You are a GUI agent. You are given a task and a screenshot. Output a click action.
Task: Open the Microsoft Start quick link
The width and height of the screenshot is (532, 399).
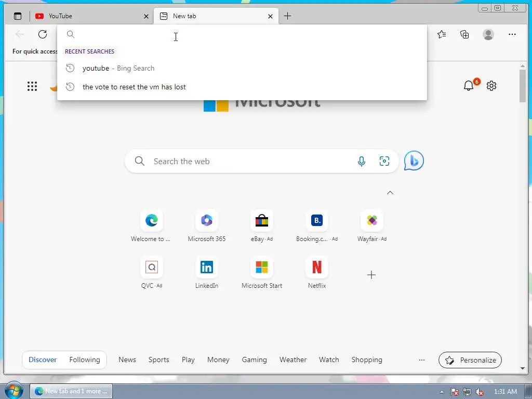pyautogui.click(x=262, y=273)
